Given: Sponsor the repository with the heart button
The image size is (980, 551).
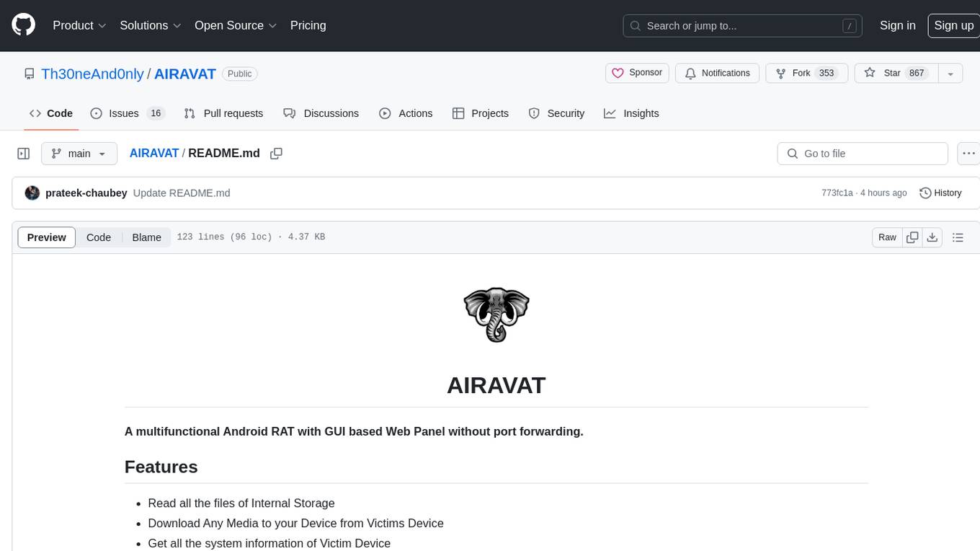Looking at the screenshot, I should [637, 73].
